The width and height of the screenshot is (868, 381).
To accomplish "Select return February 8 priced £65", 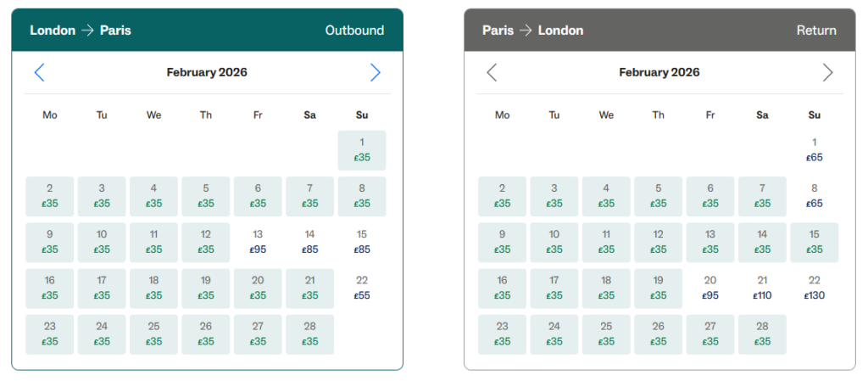I will 815,196.
